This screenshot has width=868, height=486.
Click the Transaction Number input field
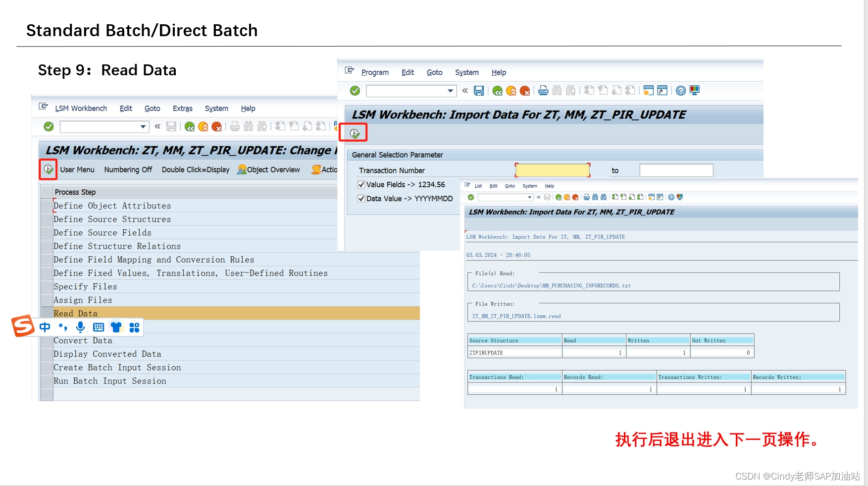coord(552,170)
